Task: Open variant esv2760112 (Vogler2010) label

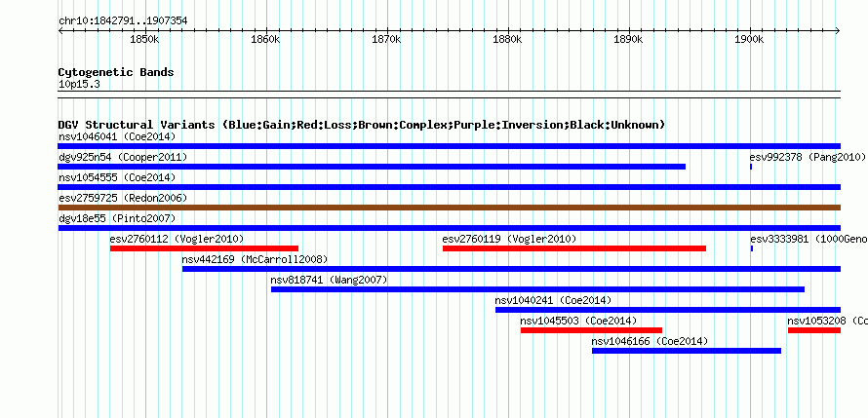Action: tap(178, 239)
